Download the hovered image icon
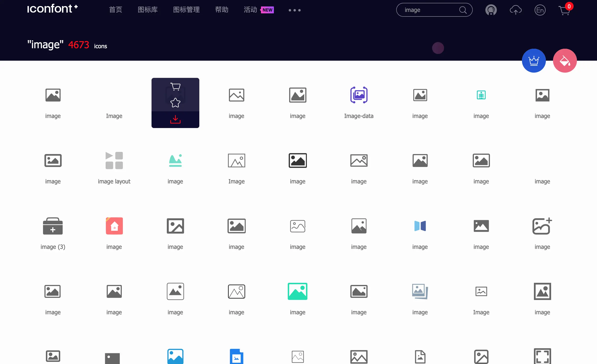597x364 pixels. pos(175,119)
